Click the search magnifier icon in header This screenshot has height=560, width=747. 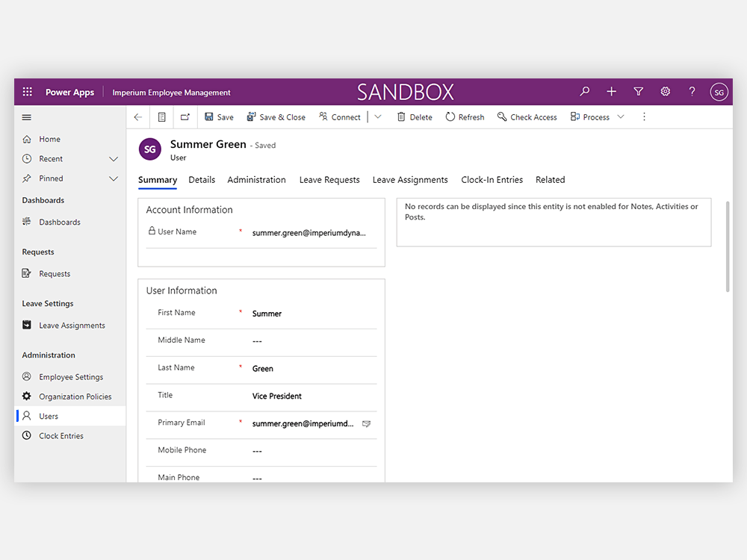pyautogui.click(x=585, y=91)
